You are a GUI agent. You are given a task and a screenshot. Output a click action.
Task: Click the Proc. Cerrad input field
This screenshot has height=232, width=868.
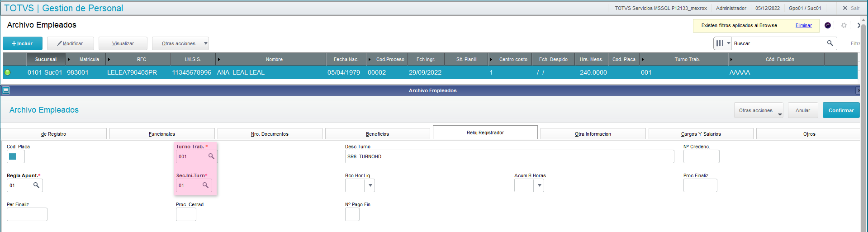(186, 214)
